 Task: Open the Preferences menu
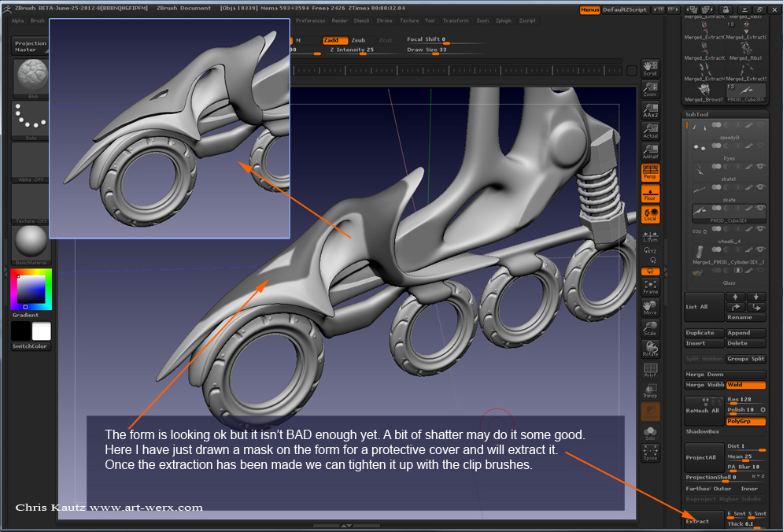point(310,21)
